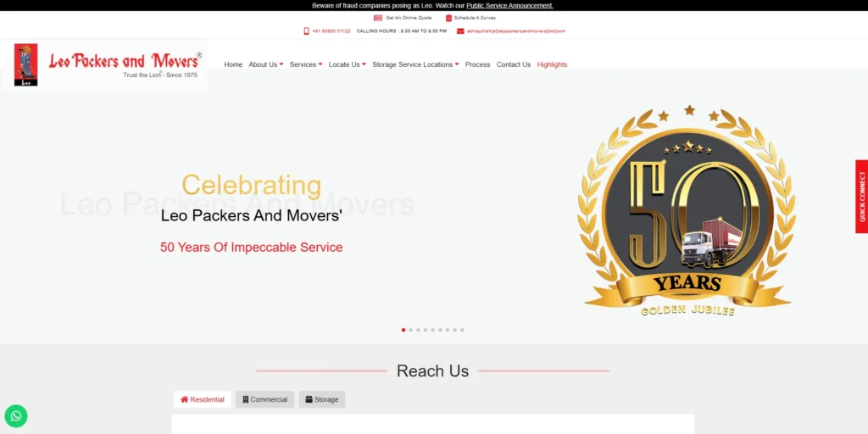Viewport: 868px width, 434px height.
Task: Click the Schedule A Survey clipboard icon
Action: click(x=449, y=18)
